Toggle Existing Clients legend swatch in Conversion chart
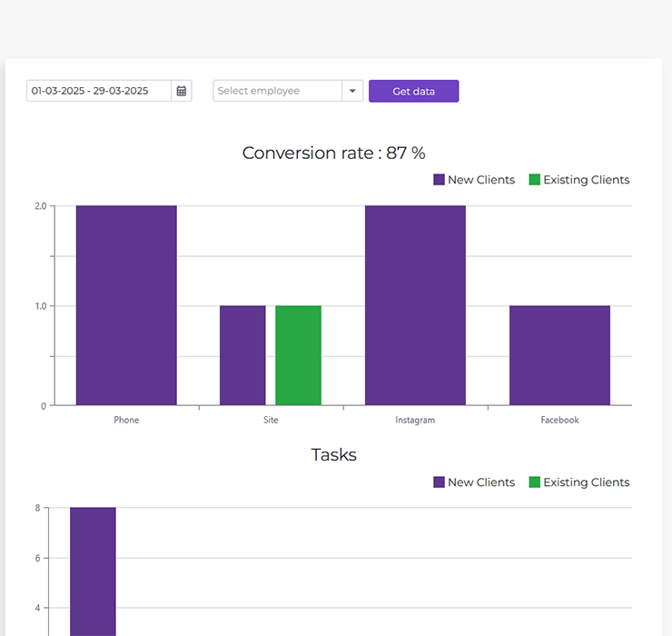This screenshot has width=672, height=636. [x=535, y=180]
